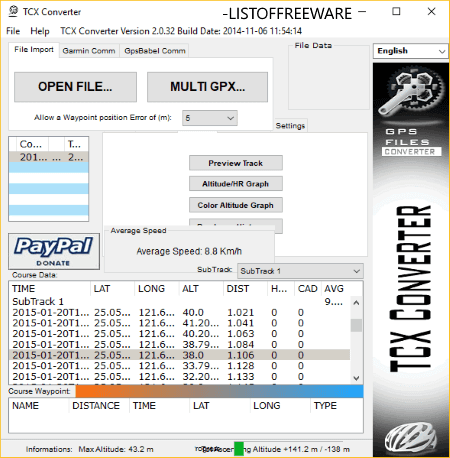Select the highlighted row with altitude 38.0

tap(180, 355)
